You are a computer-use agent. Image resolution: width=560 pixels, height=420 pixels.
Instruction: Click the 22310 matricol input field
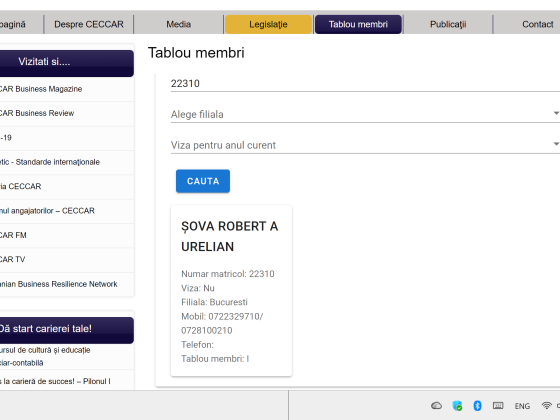click(365, 84)
